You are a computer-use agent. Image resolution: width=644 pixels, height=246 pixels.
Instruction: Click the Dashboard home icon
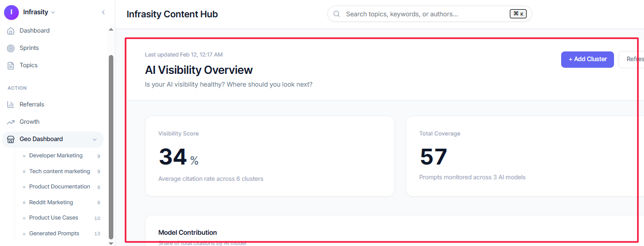11,31
